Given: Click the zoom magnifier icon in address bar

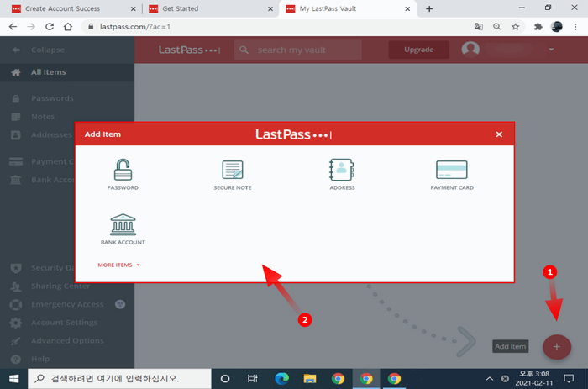Looking at the screenshot, I should click(497, 27).
